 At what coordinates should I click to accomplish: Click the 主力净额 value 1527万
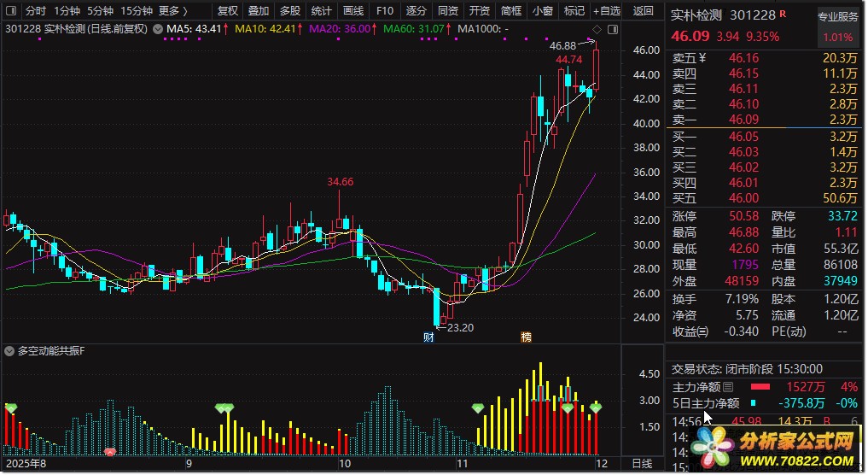click(806, 387)
